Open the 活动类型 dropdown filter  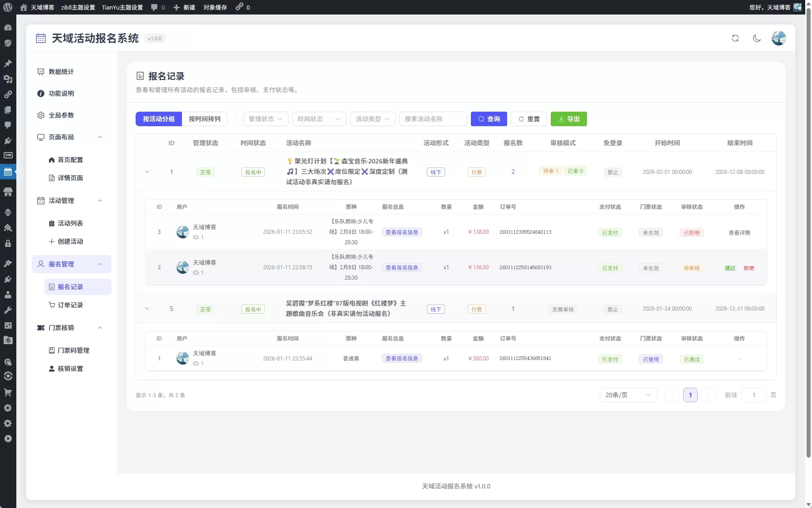[372, 119]
